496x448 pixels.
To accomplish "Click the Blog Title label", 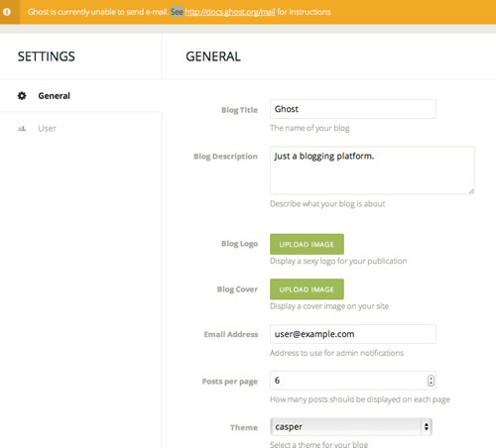I will click(239, 110).
